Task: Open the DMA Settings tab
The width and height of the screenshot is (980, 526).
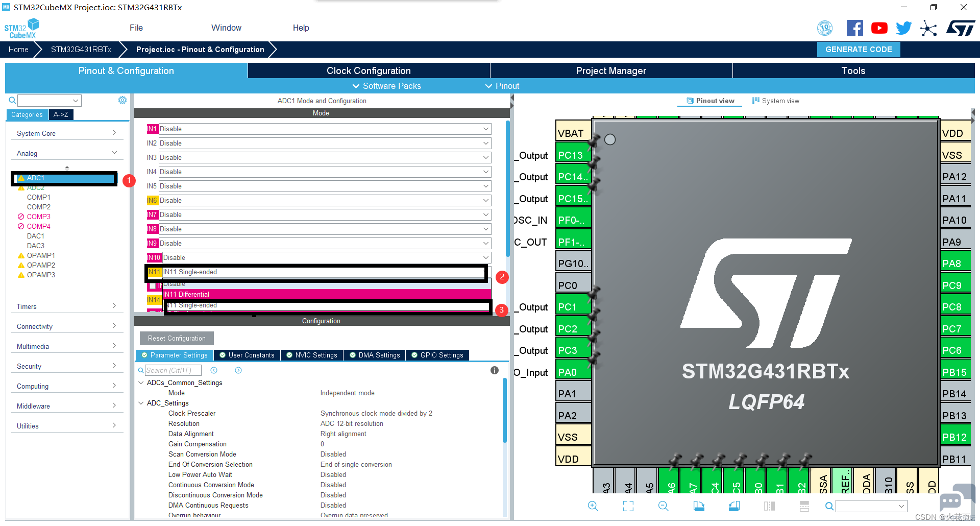Action: (375, 355)
